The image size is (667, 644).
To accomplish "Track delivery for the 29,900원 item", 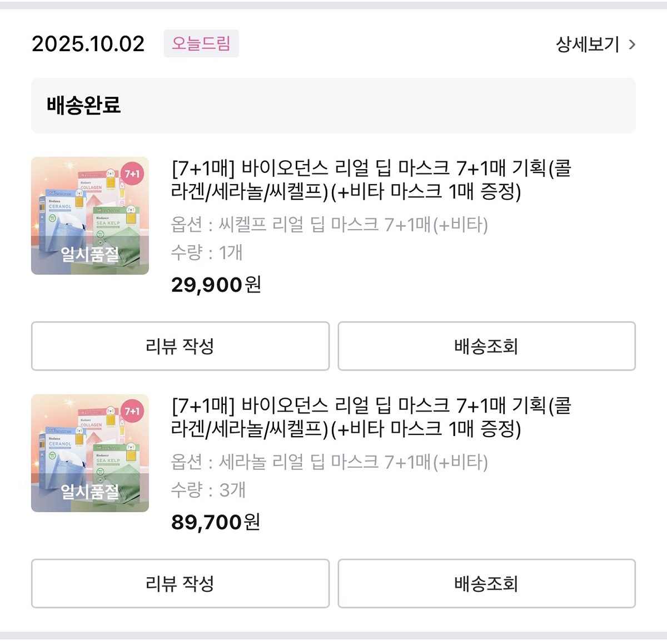I will point(486,346).
